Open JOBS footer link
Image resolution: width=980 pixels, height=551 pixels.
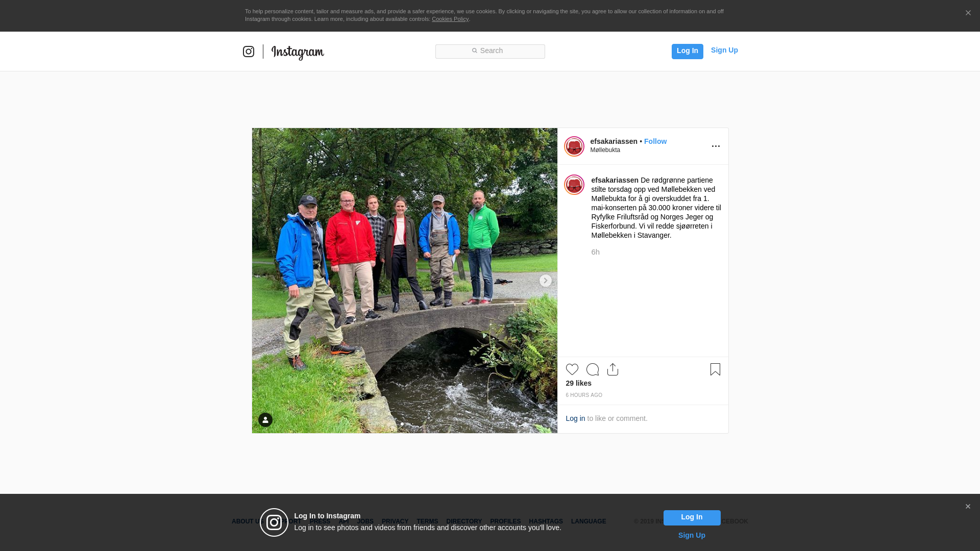click(x=365, y=521)
